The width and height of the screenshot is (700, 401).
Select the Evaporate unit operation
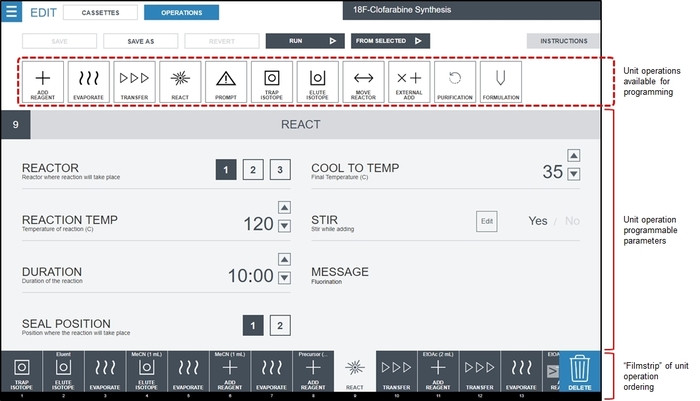(88, 81)
